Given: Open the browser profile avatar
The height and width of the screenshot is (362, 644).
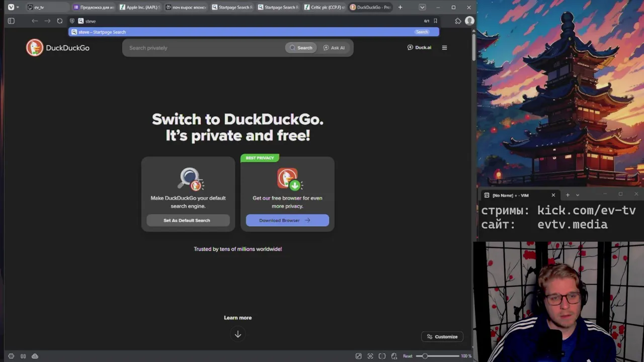Looking at the screenshot, I should (x=469, y=21).
